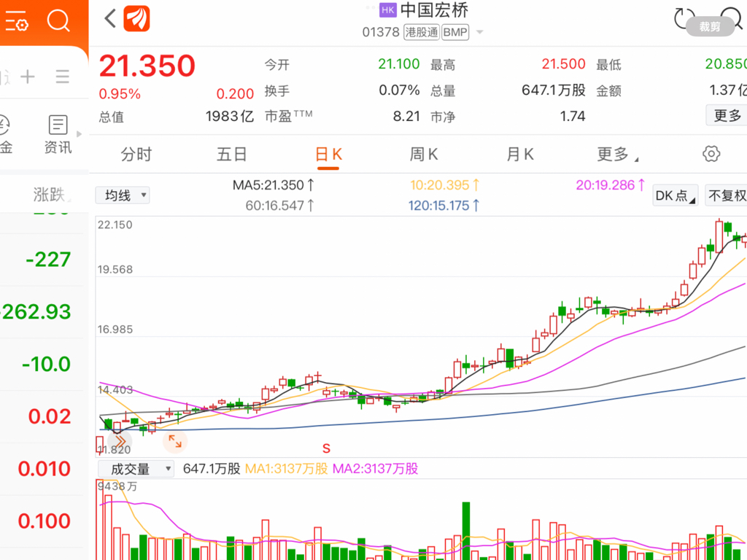Click the MA2:3137万股 volume label

376,469
